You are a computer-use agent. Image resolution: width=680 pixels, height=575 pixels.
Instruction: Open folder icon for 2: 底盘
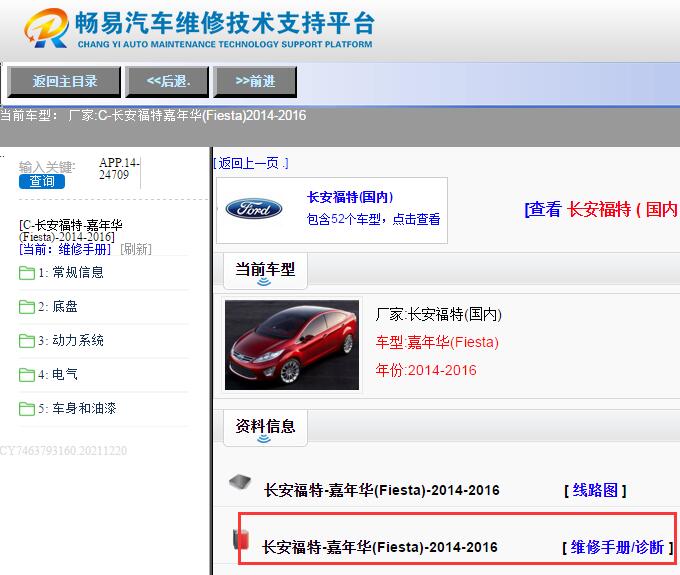27,307
